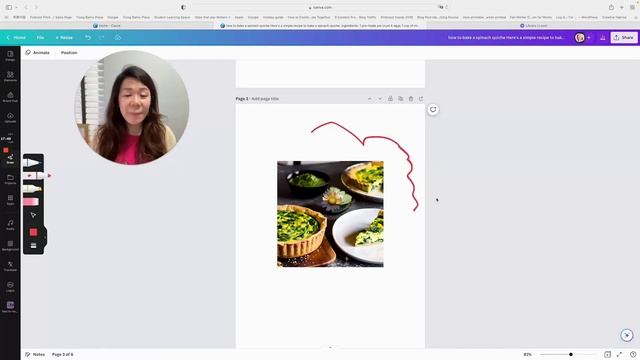Add a collaborator with plus icon
The width and height of the screenshot is (640, 360).
(589, 38)
